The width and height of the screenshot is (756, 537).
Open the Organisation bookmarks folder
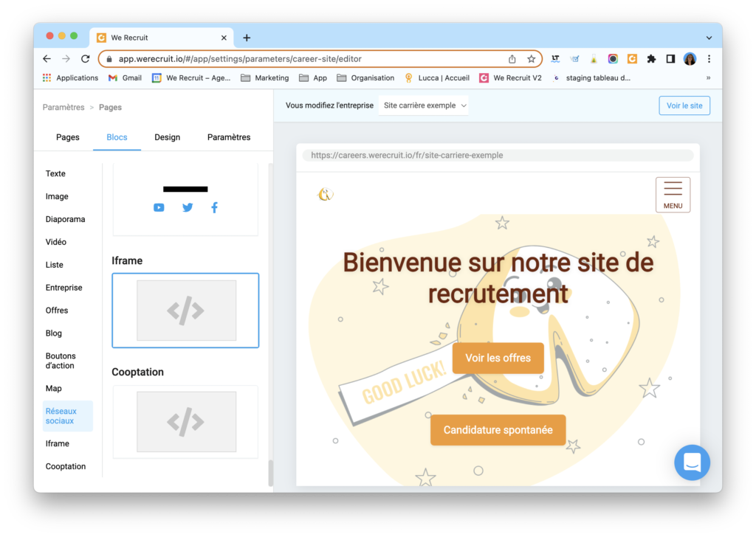point(365,78)
